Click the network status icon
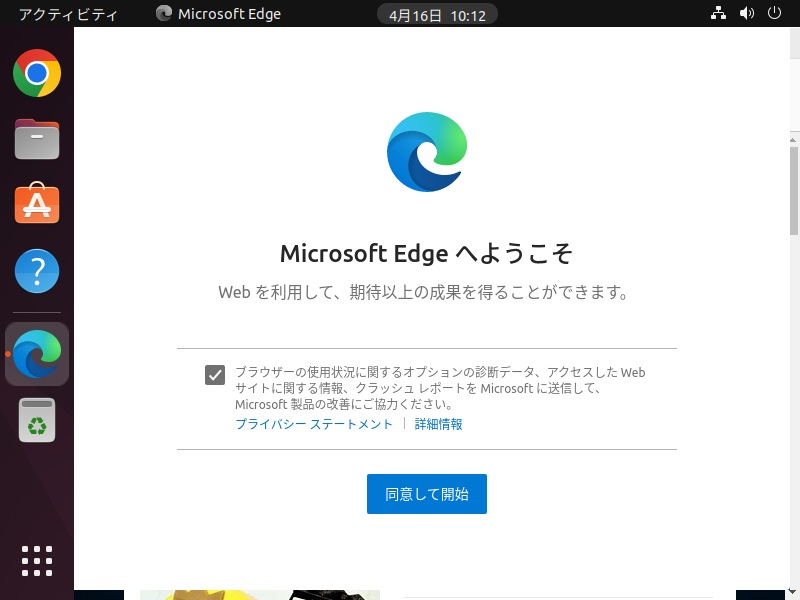This screenshot has height=600, width=800. tap(718, 13)
